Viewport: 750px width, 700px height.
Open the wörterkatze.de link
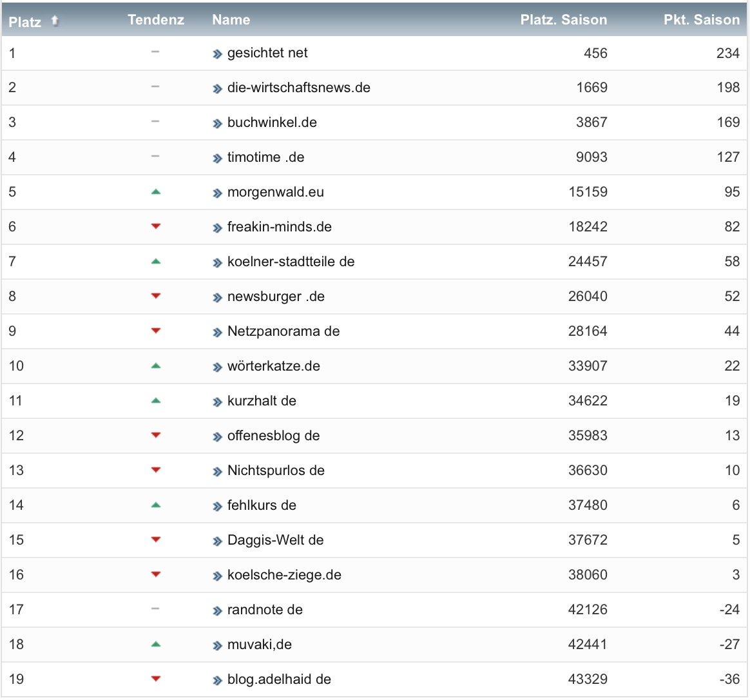[x=274, y=366]
